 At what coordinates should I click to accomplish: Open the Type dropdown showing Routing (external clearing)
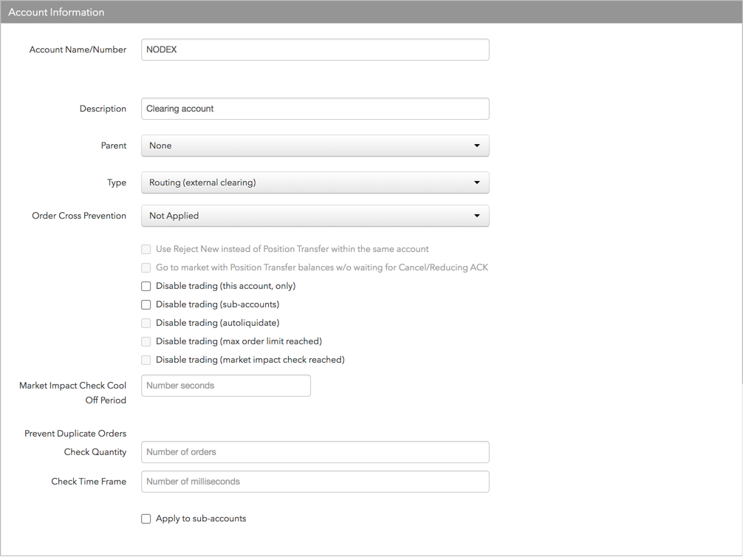point(315,182)
